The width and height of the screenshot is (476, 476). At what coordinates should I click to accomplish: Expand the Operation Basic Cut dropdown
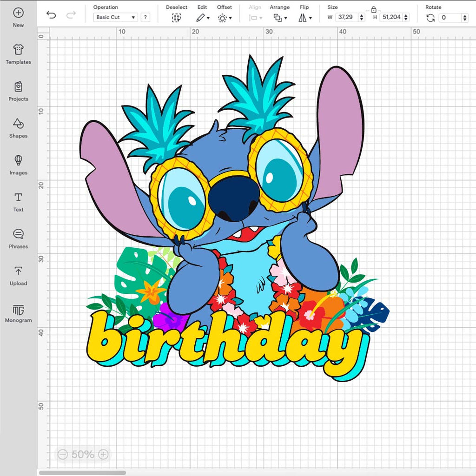(116, 17)
